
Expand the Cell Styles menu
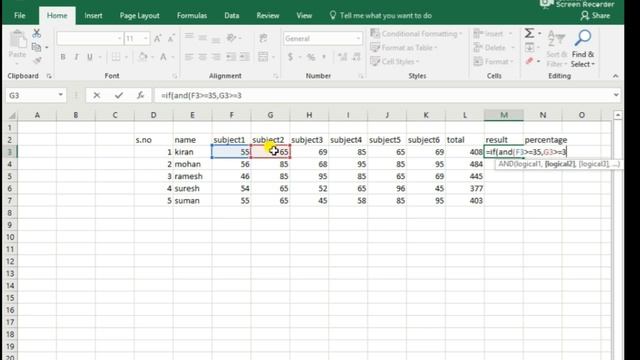click(x=395, y=62)
